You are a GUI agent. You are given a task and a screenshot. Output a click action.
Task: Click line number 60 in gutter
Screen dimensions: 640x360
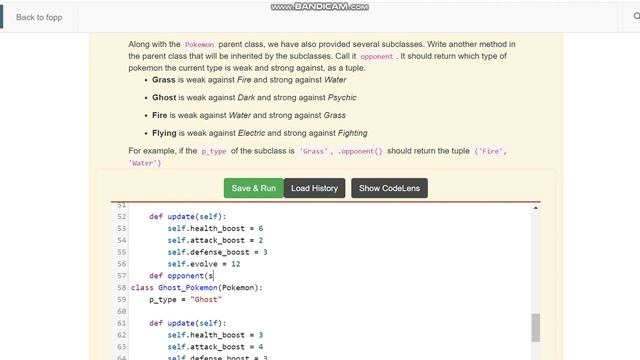[x=121, y=311]
